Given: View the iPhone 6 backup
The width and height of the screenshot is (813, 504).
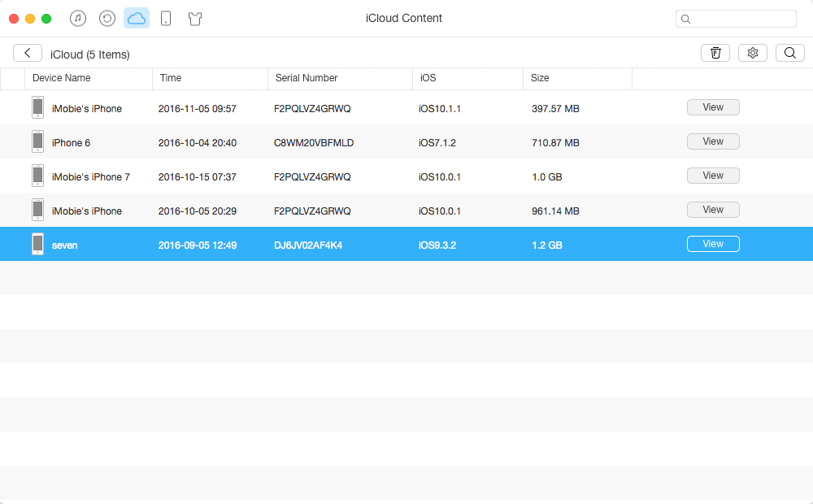Looking at the screenshot, I should coord(713,141).
